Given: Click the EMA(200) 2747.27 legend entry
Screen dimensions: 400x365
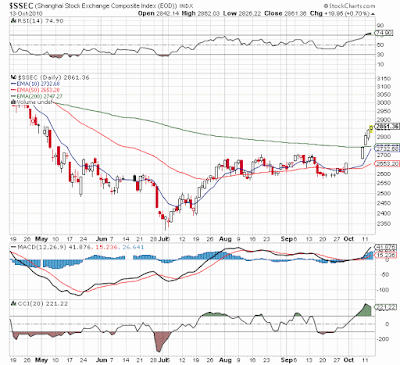Looking at the screenshot, I should 39,96.
